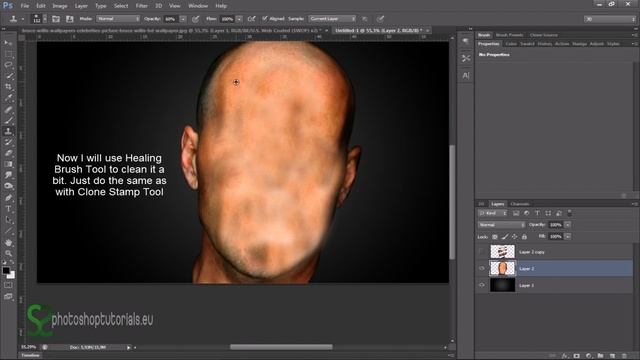Hide Layer 1 visibility eye
Screen dimensions: 640x360
click(x=482, y=285)
